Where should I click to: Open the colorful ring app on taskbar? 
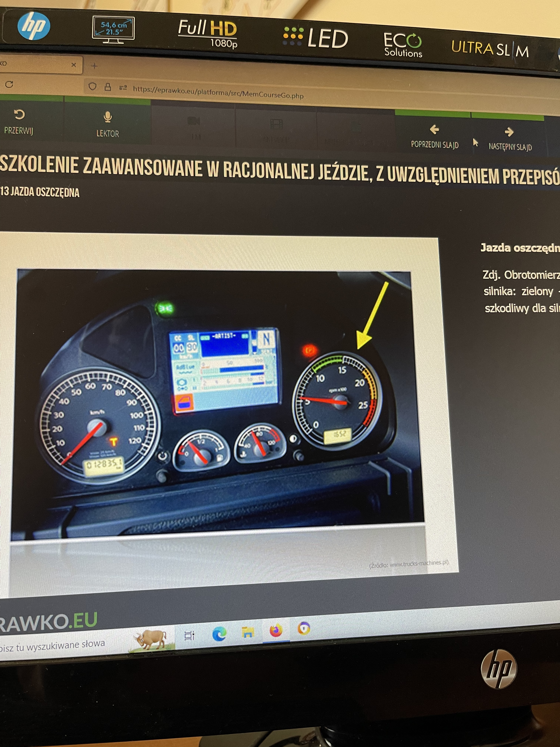pyautogui.click(x=304, y=628)
